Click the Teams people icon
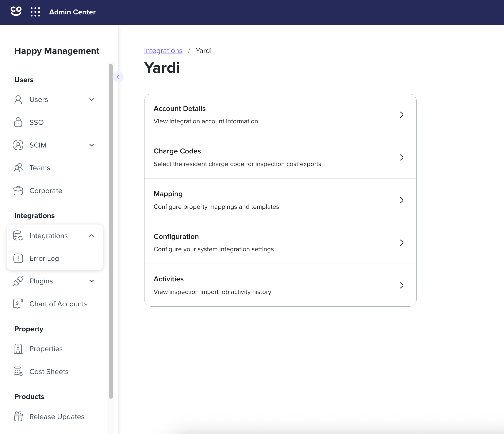 click(18, 168)
